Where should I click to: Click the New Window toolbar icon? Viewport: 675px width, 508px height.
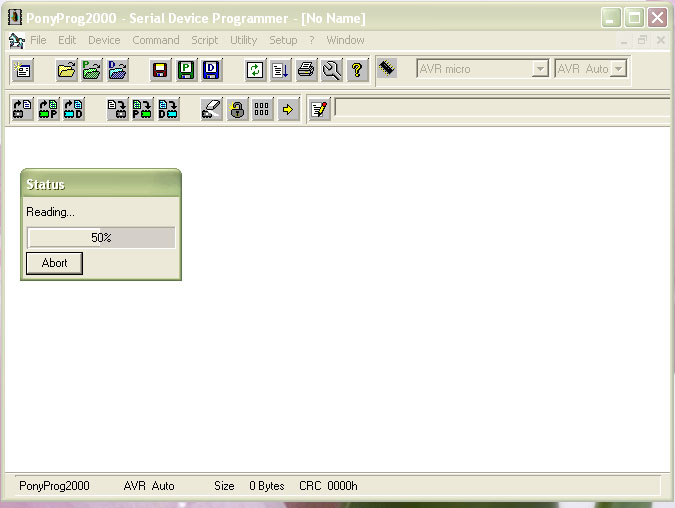22,70
